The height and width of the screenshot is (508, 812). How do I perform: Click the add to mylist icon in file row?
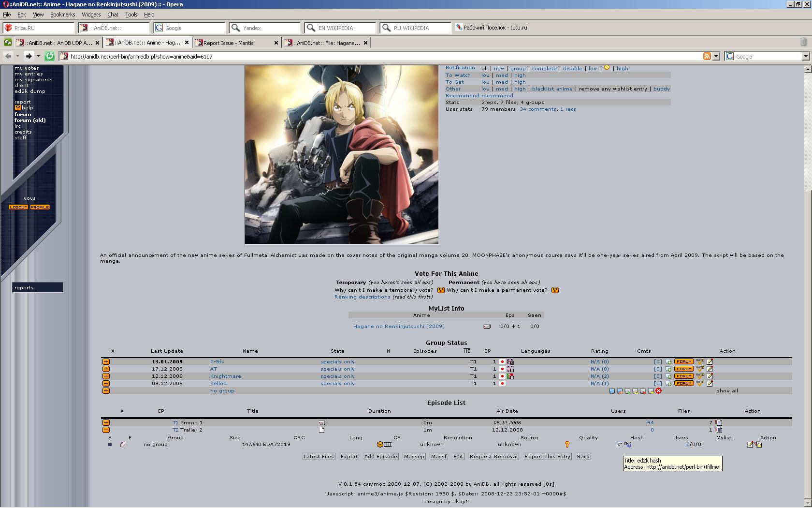[758, 445]
